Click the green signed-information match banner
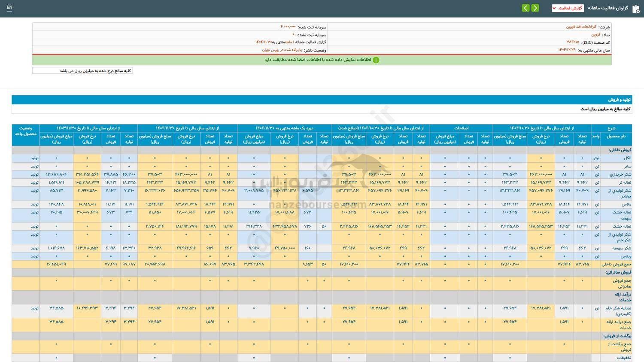This screenshot has width=644, height=362. click(x=322, y=60)
